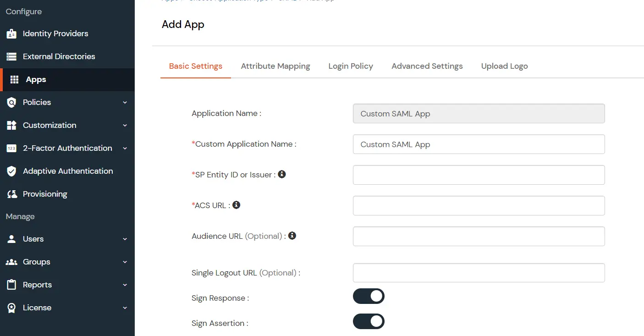The image size is (644, 336).
Task: Click the Custom Application Name field
Action: pyautogui.click(x=479, y=144)
